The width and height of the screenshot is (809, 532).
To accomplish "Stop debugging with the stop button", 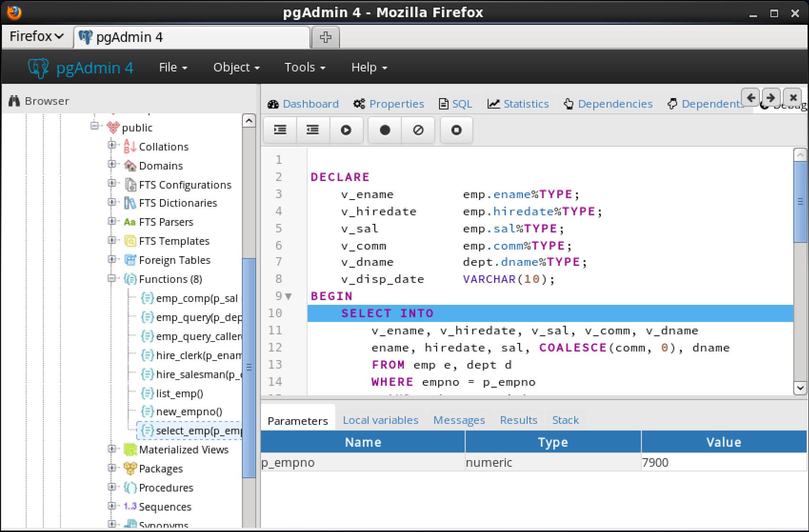I will pos(456,130).
